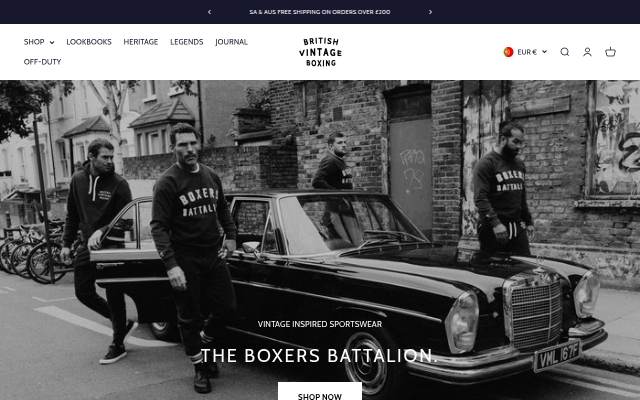This screenshot has width=640, height=400.
Task: Open the HERITAGE menu link
Action: (x=141, y=42)
